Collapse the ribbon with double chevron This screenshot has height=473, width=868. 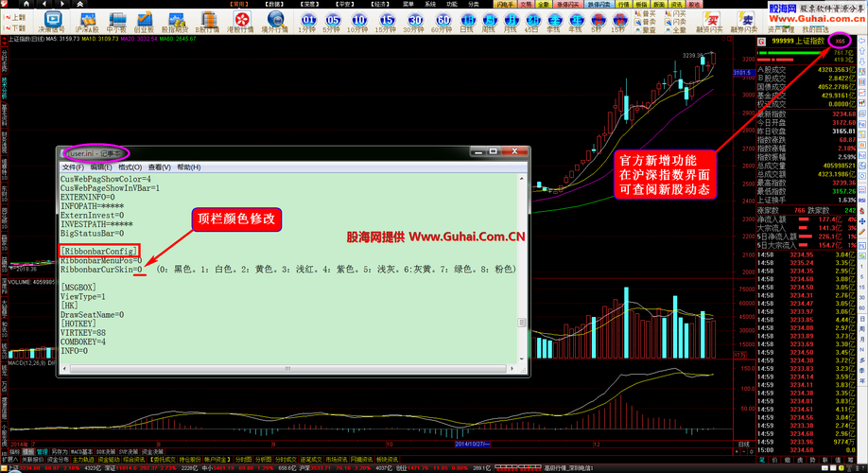coord(79,4)
